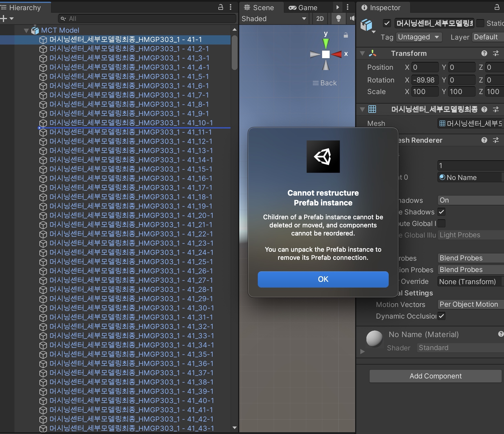Screen dimensions: 504x434
Task: Toggle Dynamic Occlusion checkbox
Action: coord(441,316)
